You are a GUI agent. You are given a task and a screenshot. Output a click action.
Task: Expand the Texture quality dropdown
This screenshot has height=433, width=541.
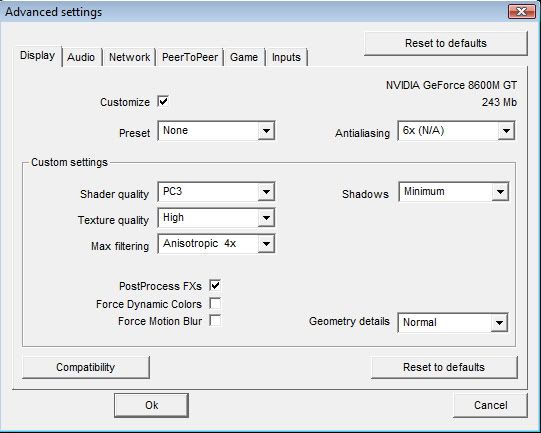[x=216, y=218]
